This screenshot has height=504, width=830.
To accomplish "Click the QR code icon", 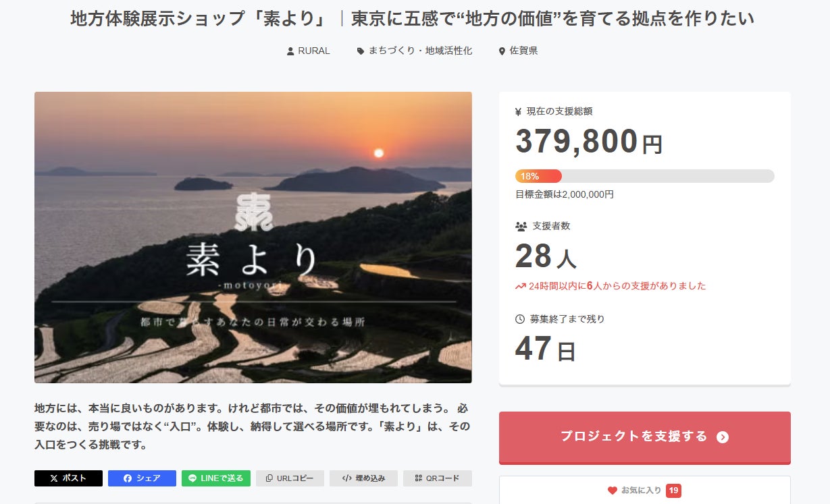I will (x=419, y=478).
